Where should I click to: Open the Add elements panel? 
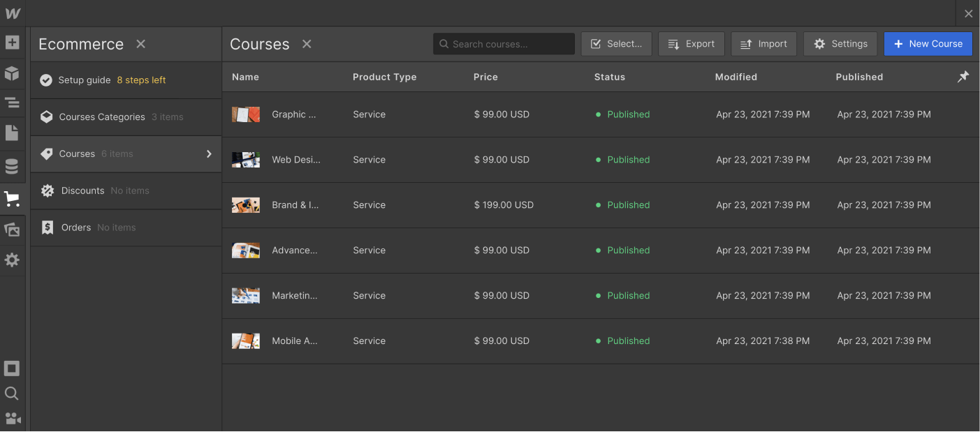12,43
